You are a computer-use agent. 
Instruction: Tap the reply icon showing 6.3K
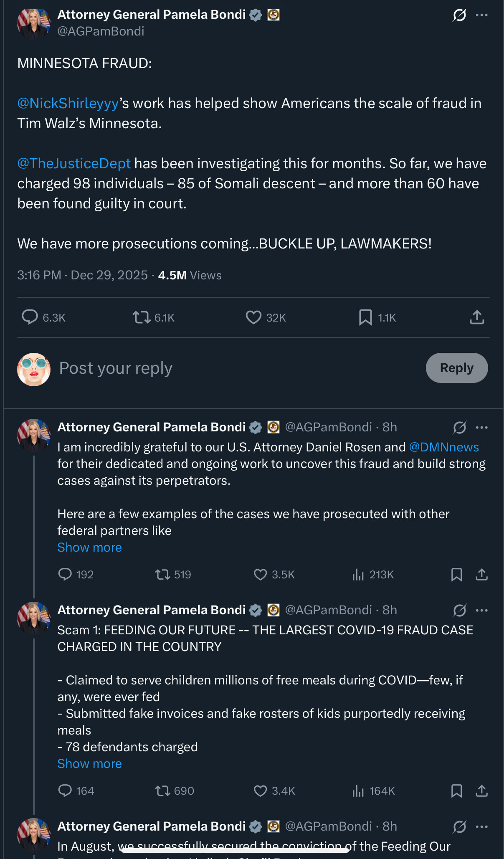(x=30, y=317)
